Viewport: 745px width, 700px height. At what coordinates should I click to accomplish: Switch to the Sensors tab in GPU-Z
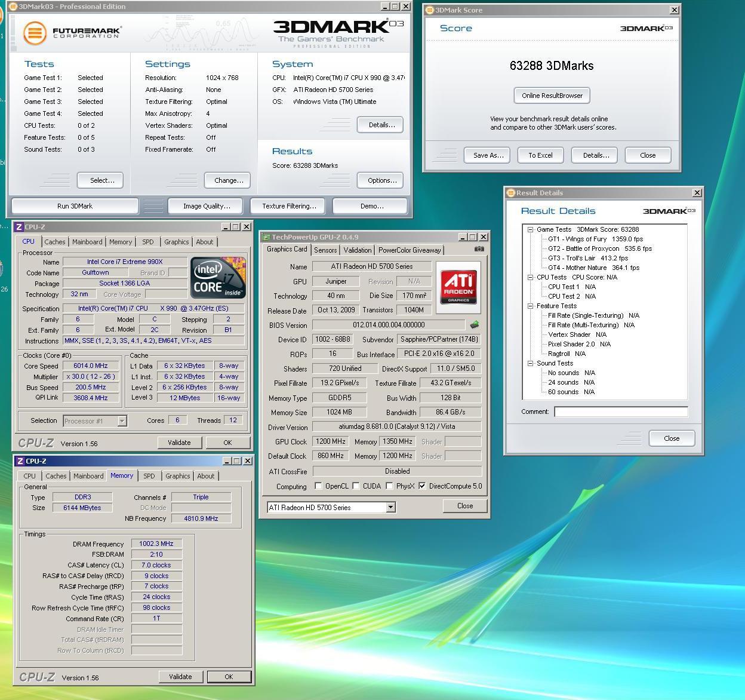(325, 250)
